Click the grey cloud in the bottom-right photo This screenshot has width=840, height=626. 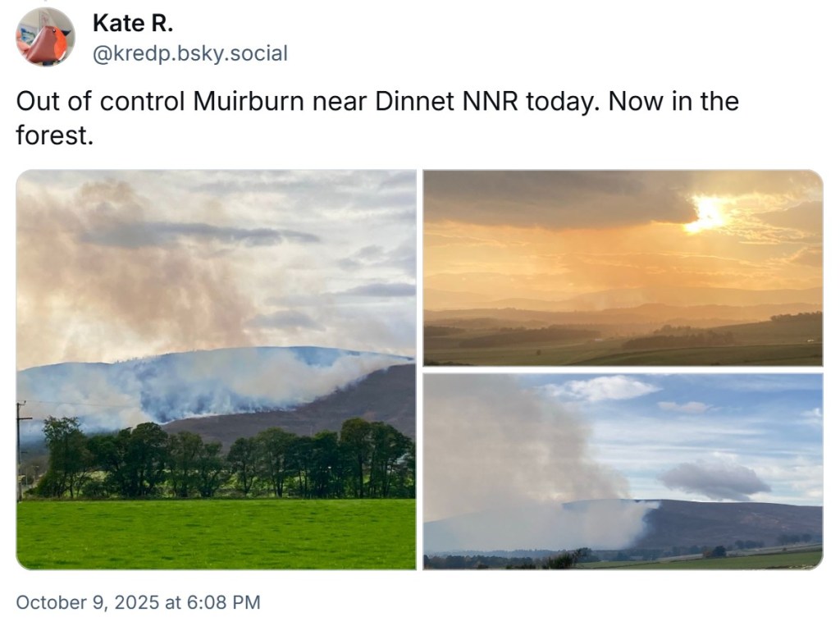click(x=713, y=479)
